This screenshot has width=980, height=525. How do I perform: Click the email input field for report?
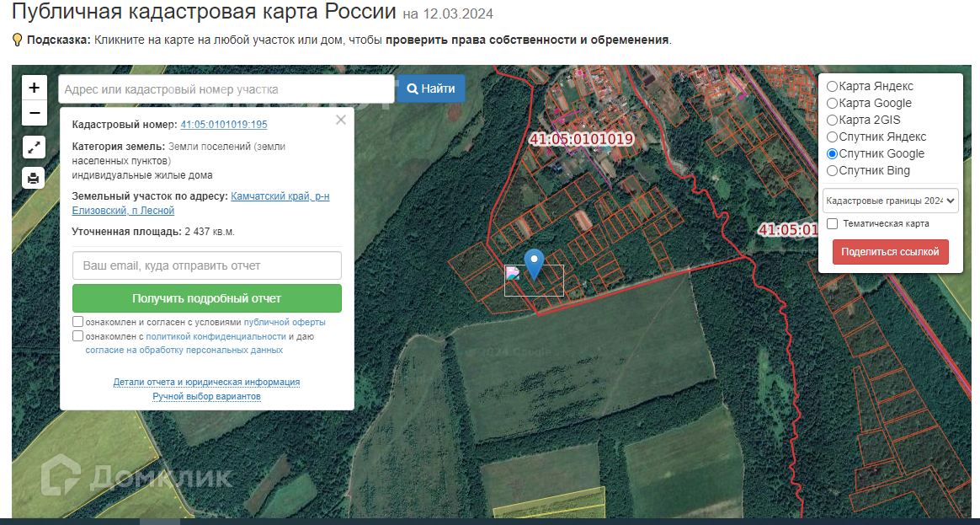click(207, 265)
